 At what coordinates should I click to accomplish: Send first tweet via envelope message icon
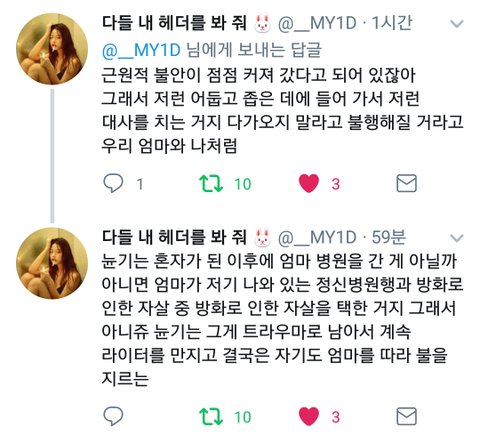click(407, 183)
